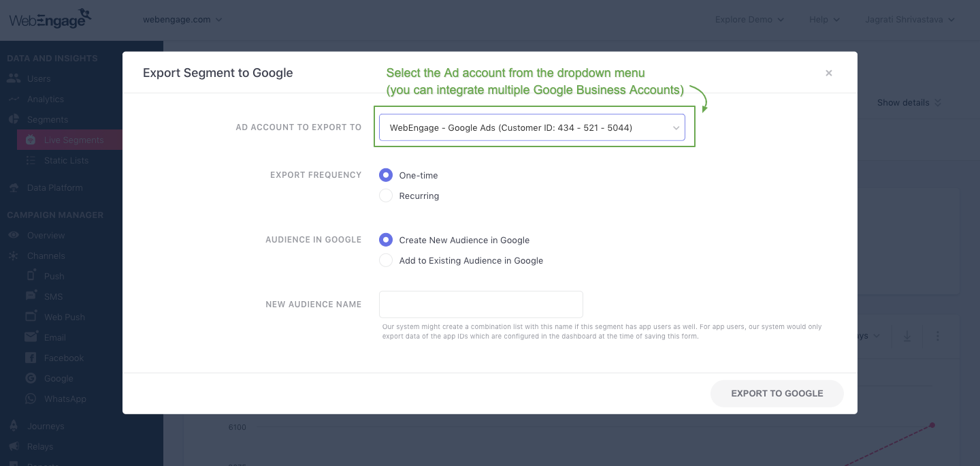Click the Push channel icon
Image resolution: width=980 pixels, height=466 pixels.
(31, 275)
